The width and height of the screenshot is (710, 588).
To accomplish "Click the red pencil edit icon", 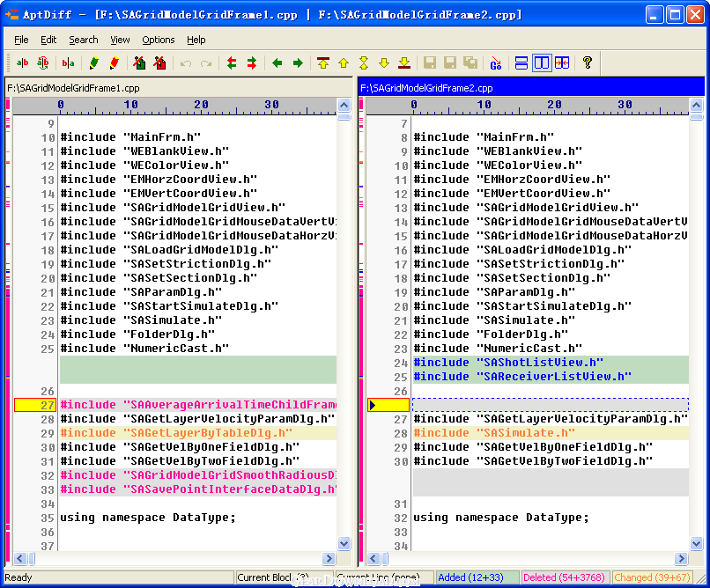I will pyautogui.click(x=115, y=62).
